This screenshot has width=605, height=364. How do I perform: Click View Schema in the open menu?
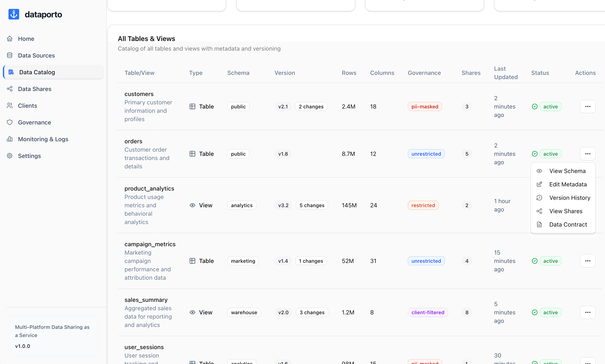(x=568, y=171)
